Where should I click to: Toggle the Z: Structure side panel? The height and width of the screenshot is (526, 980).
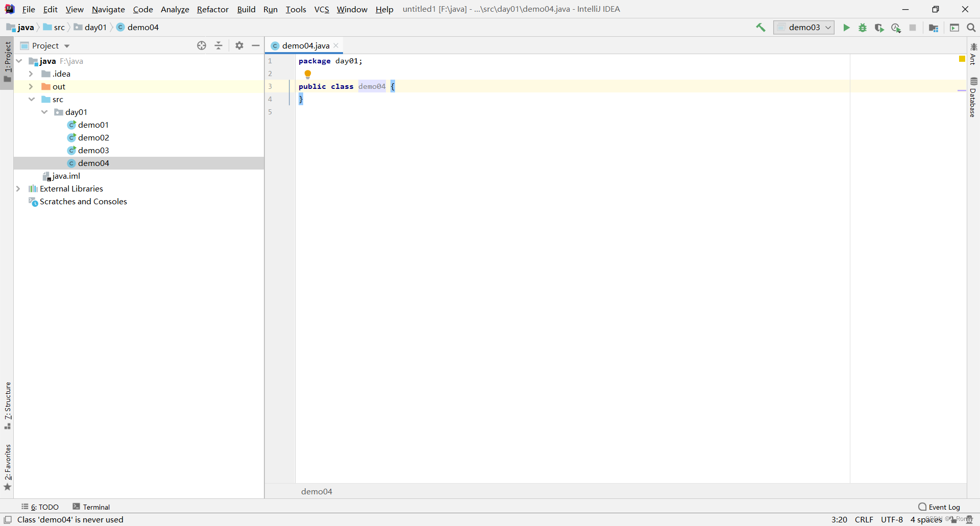[7, 406]
